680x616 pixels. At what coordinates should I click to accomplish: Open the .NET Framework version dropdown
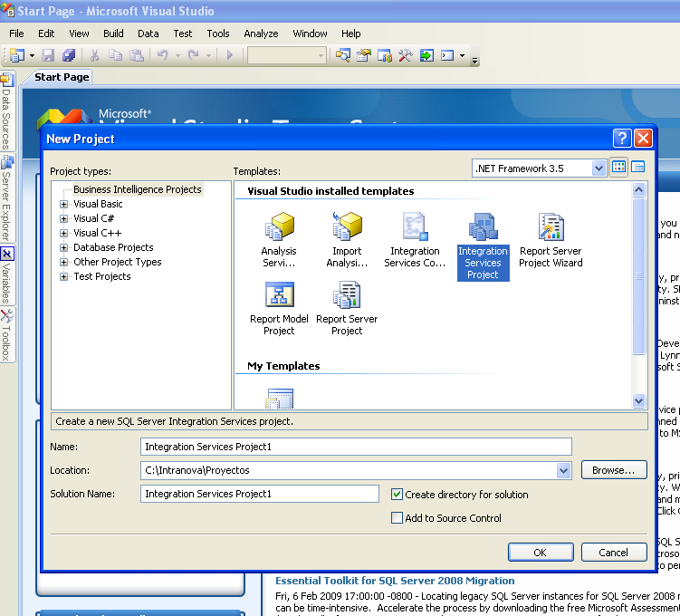tap(599, 168)
